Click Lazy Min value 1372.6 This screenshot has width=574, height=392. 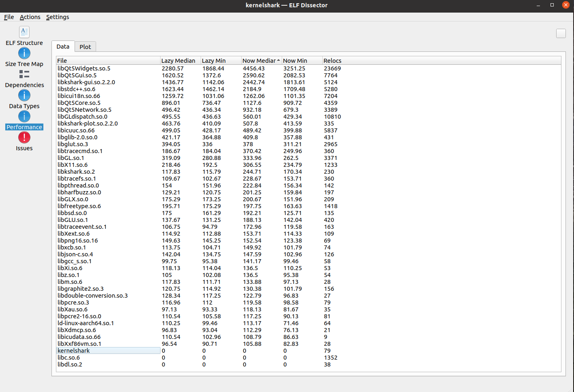coord(212,75)
